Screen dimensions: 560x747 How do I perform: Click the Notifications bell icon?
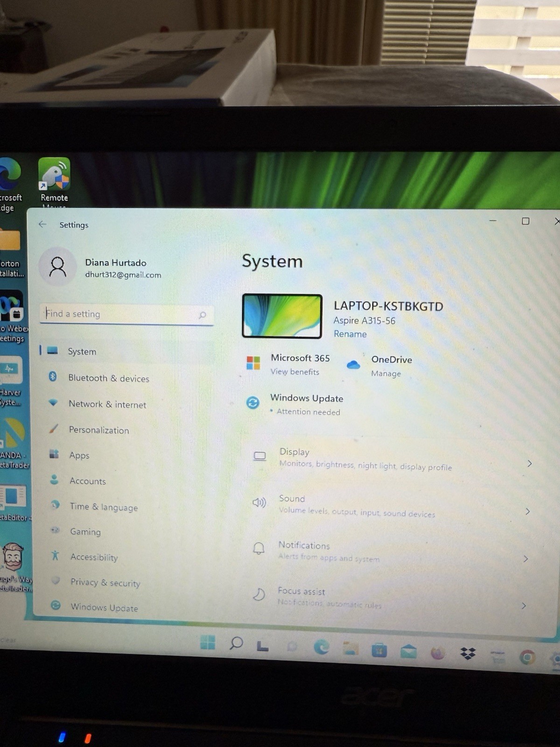(259, 548)
